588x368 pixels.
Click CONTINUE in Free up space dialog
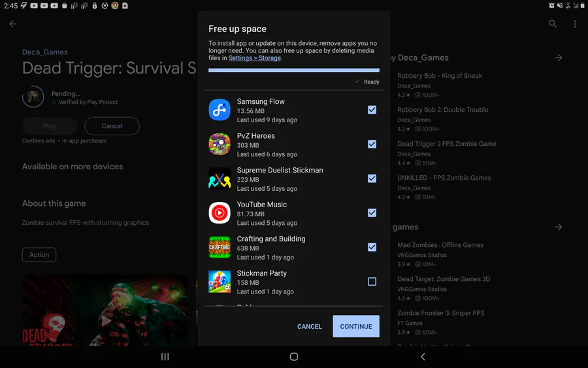coord(356,326)
